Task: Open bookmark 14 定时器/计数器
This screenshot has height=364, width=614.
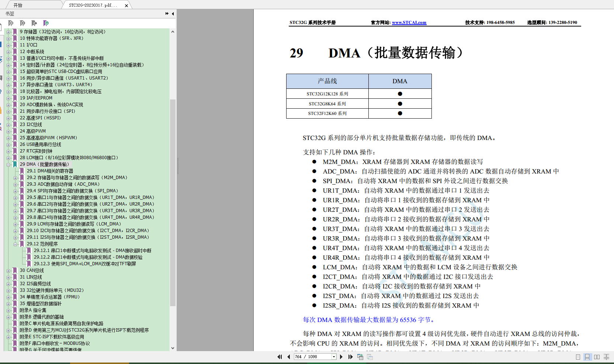Action: (82, 65)
